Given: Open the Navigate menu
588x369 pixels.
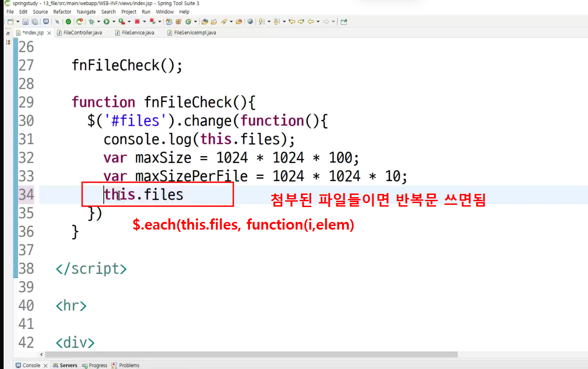Looking at the screenshot, I should pyautogui.click(x=86, y=12).
